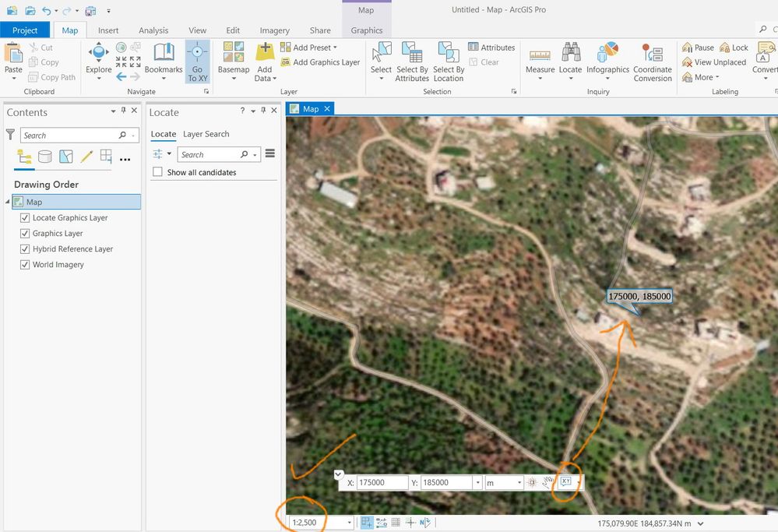778x532 pixels.
Task: Click the Attributes button
Action: (x=491, y=48)
